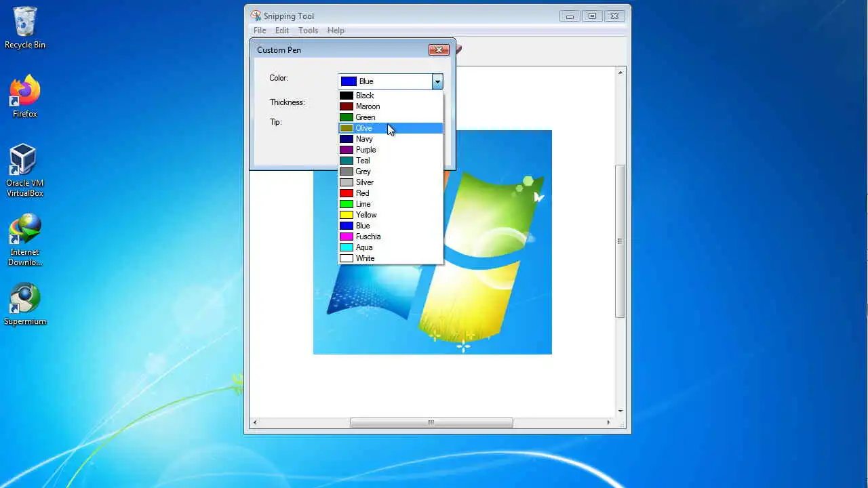Open the Edit menu
This screenshot has height=488, width=868.
[x=282, y=30]
